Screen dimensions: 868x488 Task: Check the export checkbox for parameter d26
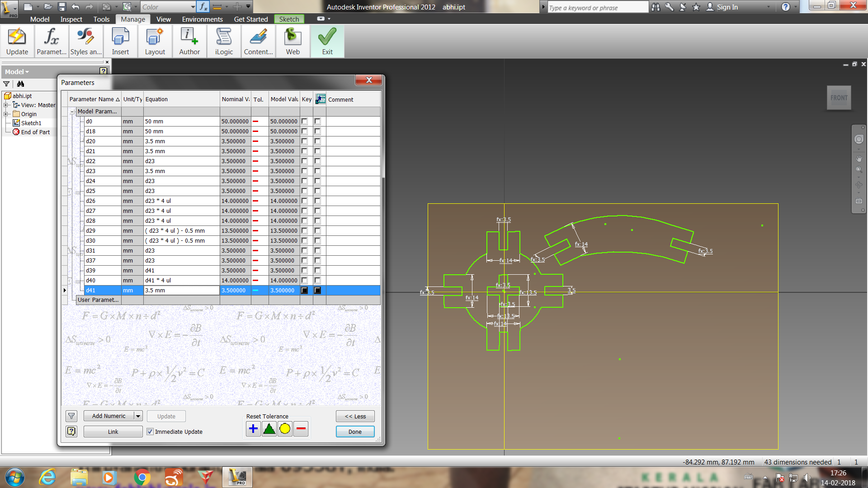click(317, 201)
